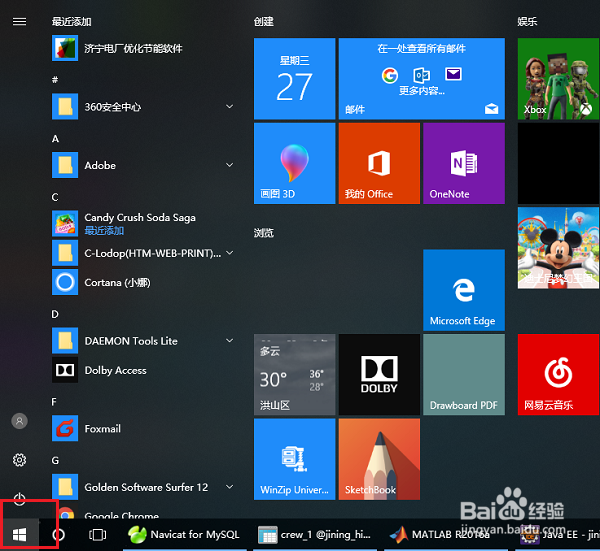Image resolution: width=600 pixels, height=551 pixels.
Task: Open WinZip Universal tile
Action: click(x=295, y=459)
